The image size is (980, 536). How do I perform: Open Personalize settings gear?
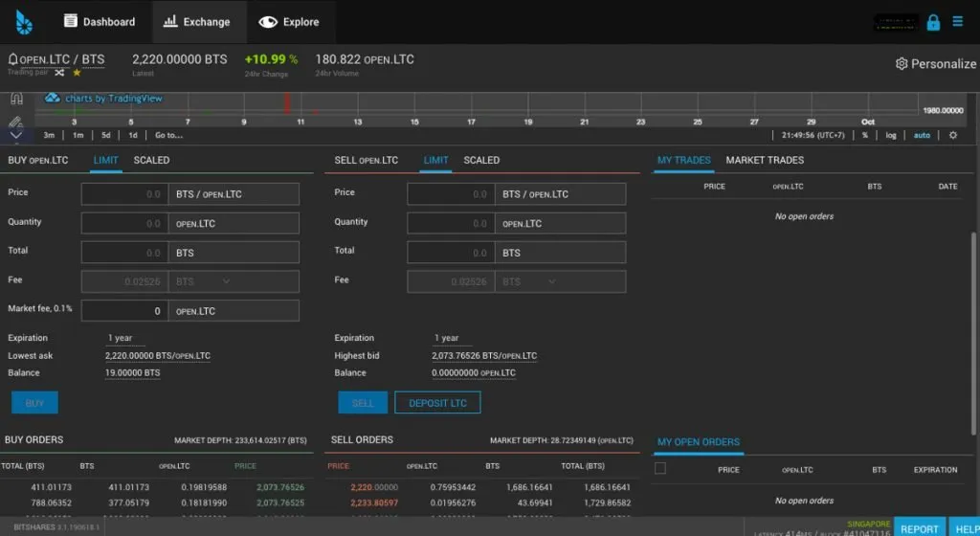902,64
